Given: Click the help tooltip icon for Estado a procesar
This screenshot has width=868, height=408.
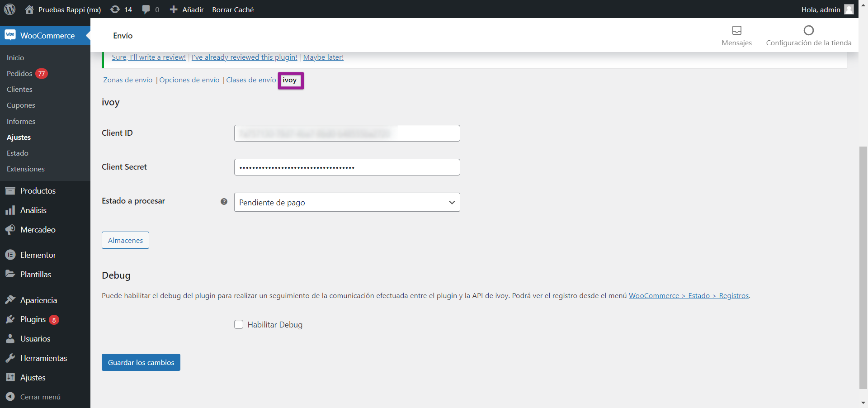Looking at the screenshot, I should pos(224,202).
